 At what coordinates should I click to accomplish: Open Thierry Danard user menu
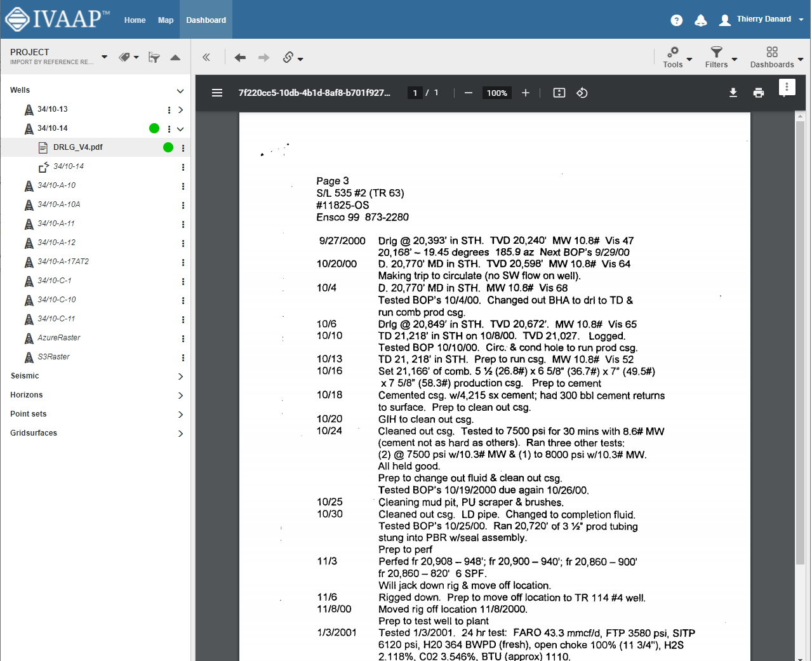[762, 20]
